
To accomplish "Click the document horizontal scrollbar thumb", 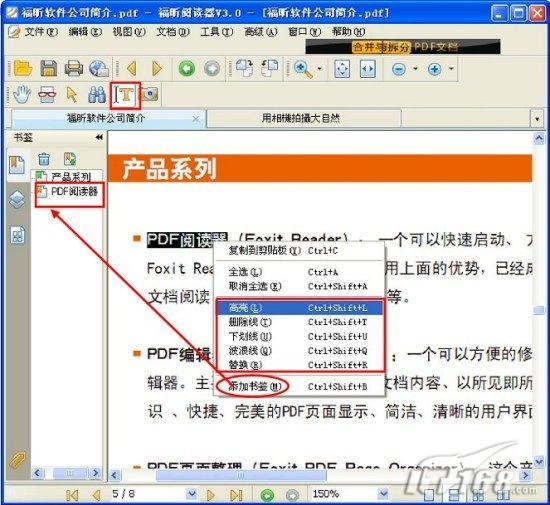I will coord(241,476).
